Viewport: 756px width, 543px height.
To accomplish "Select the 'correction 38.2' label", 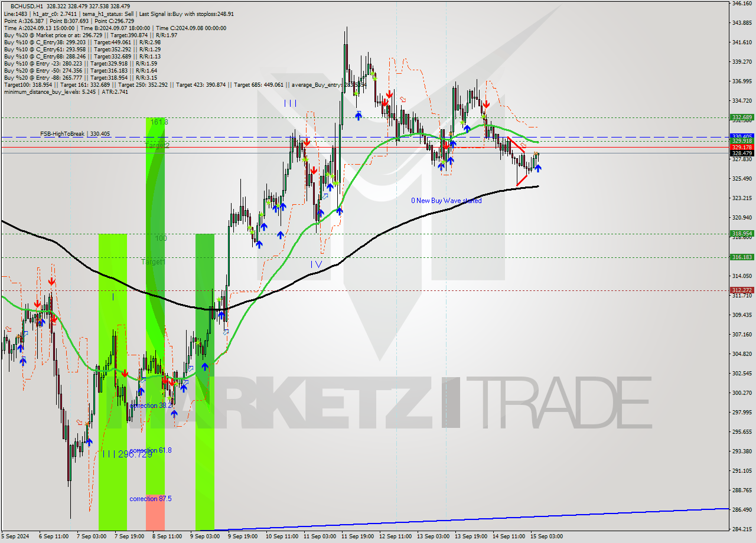I will point(151,406).
